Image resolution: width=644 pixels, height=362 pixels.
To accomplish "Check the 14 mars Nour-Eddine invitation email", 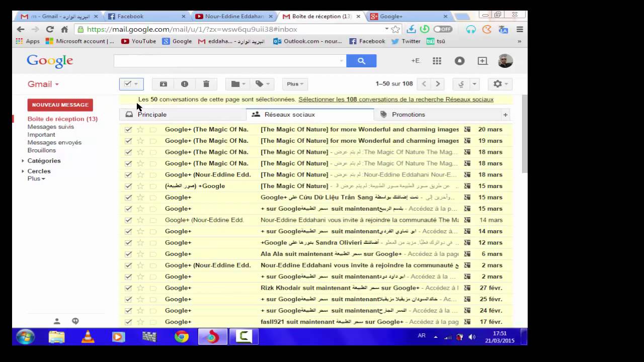I will (x=128, y=220).
